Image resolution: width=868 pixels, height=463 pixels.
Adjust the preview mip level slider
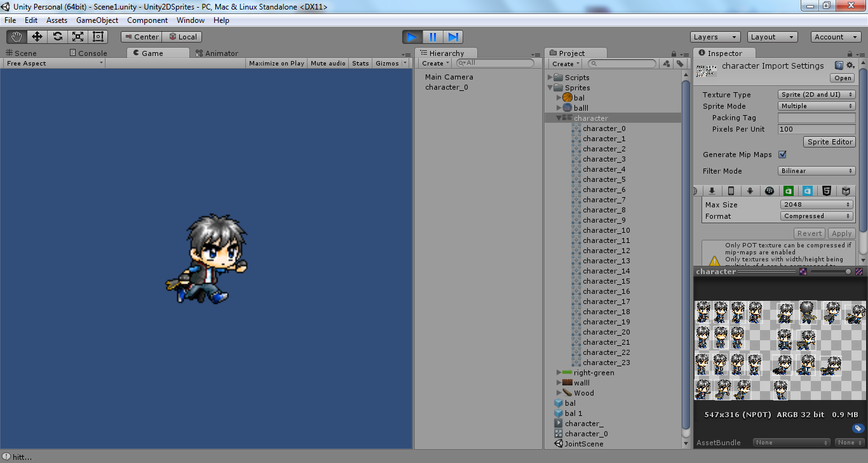(832, 272)
